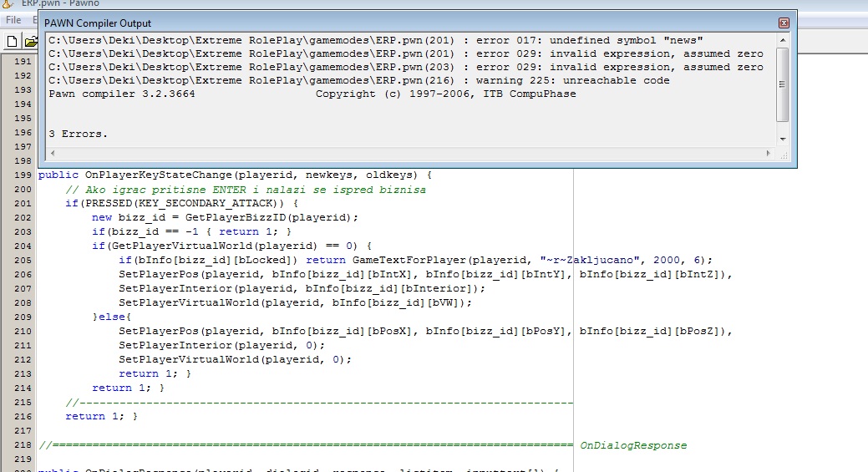Click SetPlayerVirtualWorld with bVW on line 208
This screenshot has height=472, width=868.
pos(295,302)
